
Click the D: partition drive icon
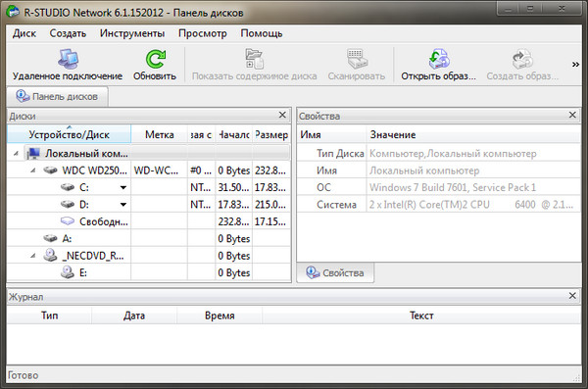[x=68, y=204]
